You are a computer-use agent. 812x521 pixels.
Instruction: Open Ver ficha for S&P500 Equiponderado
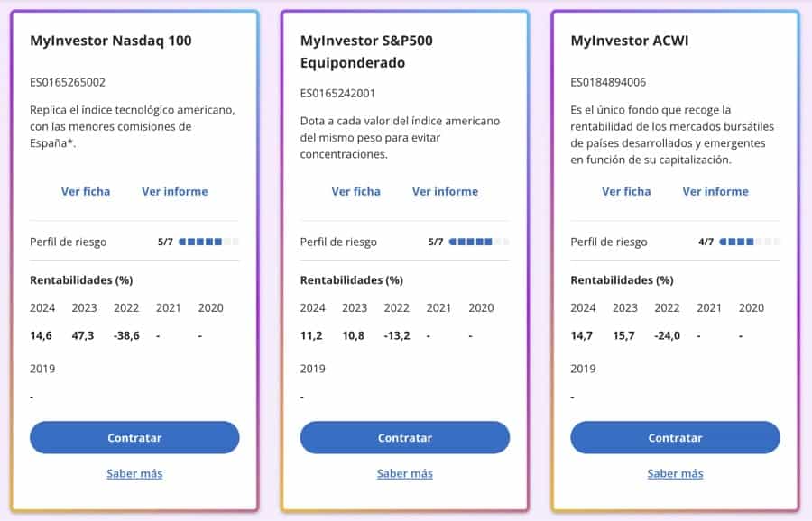coord(356,191)
